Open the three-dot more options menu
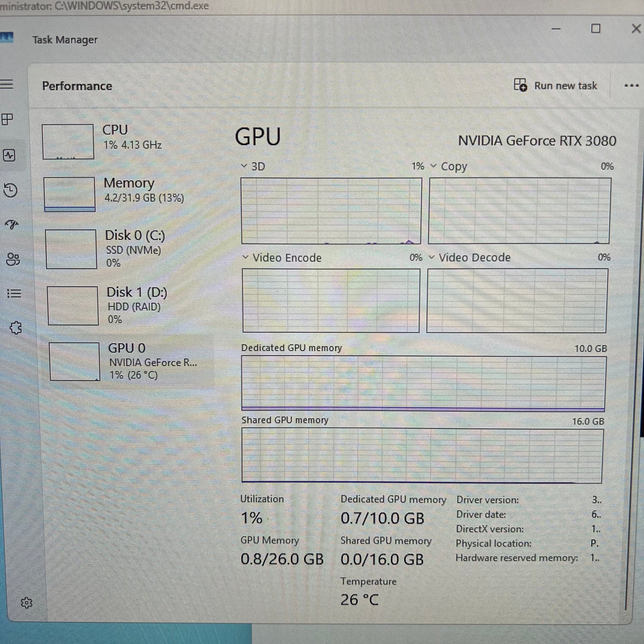 [x=631, y=86]
